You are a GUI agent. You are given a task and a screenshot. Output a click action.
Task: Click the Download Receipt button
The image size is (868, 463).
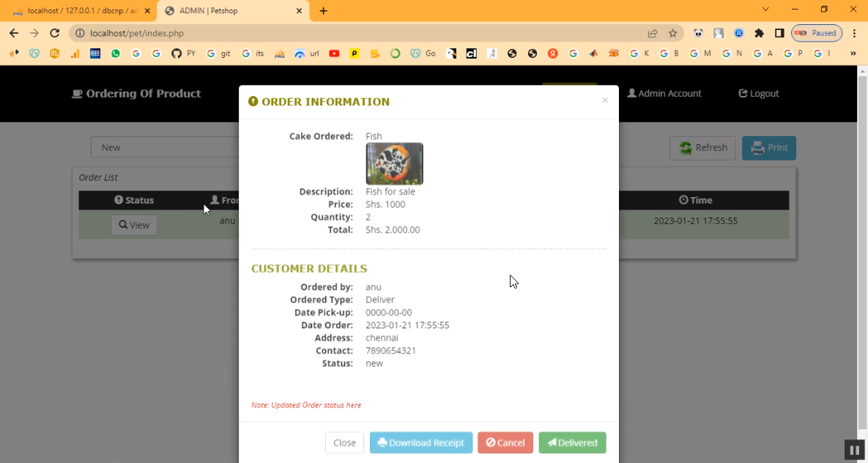click(x=420, y=442)
